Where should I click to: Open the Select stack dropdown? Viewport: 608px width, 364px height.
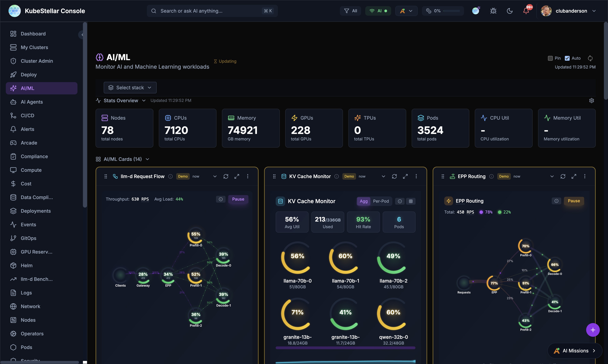(130, 87)
